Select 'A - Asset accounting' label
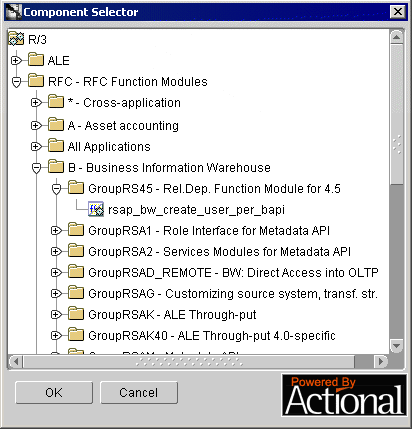 point(123,126)
